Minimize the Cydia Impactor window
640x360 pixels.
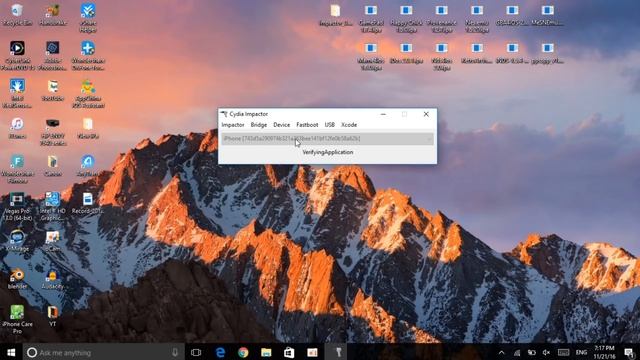click(x=383, y=114)
